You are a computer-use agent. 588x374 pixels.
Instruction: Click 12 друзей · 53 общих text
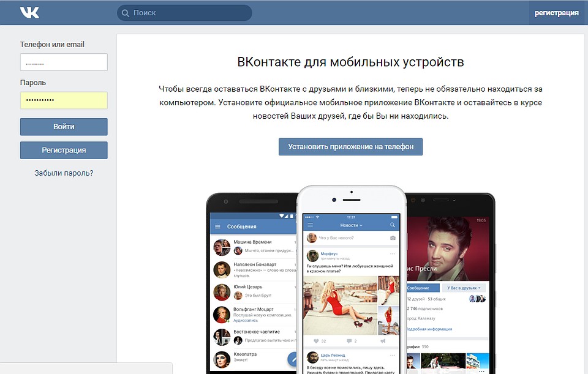pos(426,299)
